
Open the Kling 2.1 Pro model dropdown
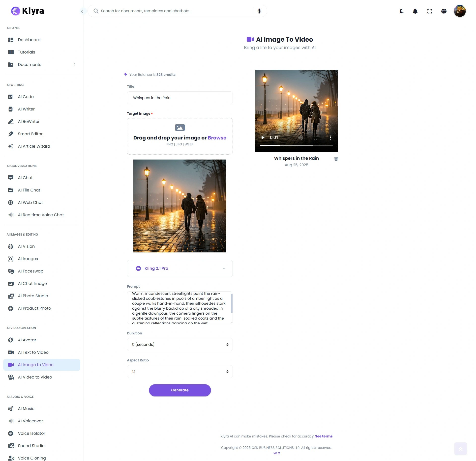pyautogui.click(x=180, y=268)
